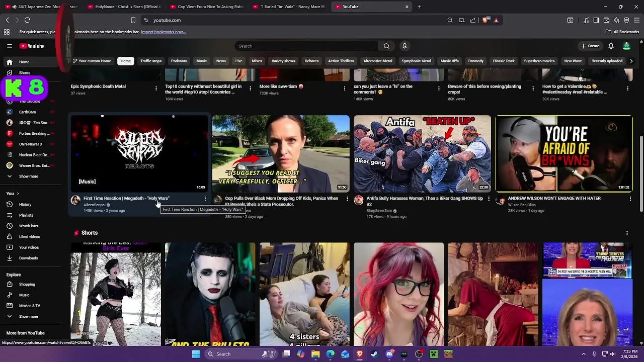The image size is (644, 362).
Task: Open the Brave Leo AI sparkle icon
Action: click(616, 20)
